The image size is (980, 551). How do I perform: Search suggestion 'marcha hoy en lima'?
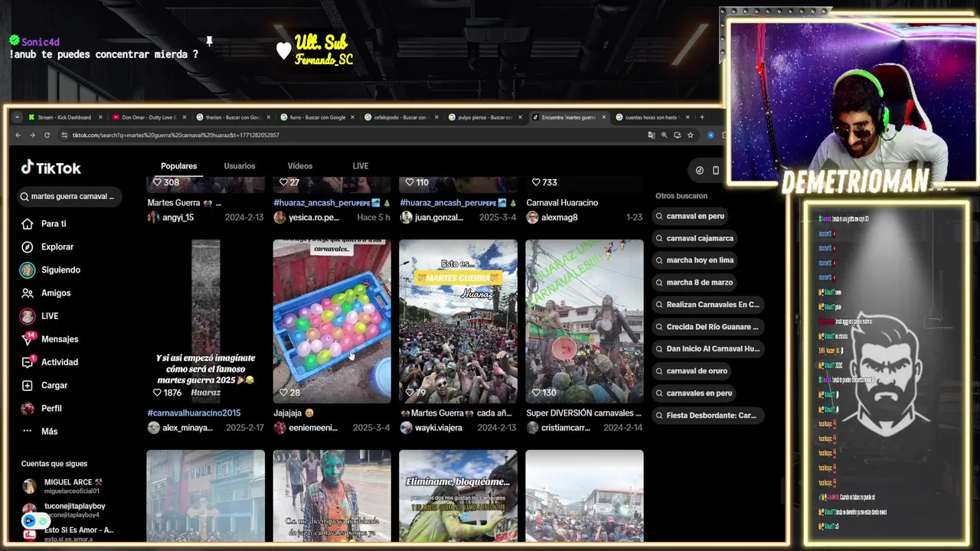click(x=694, y=260)
